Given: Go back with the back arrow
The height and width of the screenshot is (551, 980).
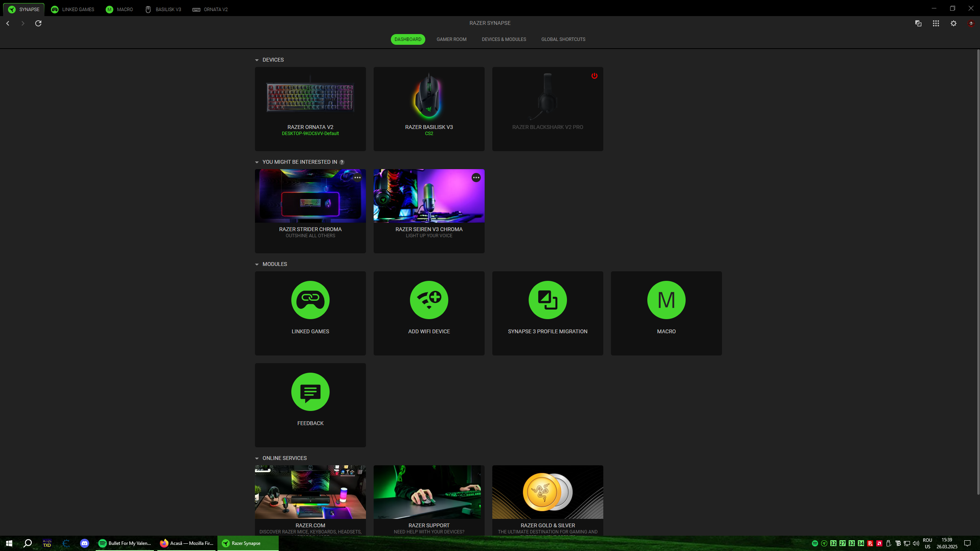Looking at the screenshot, I should 8,23.
